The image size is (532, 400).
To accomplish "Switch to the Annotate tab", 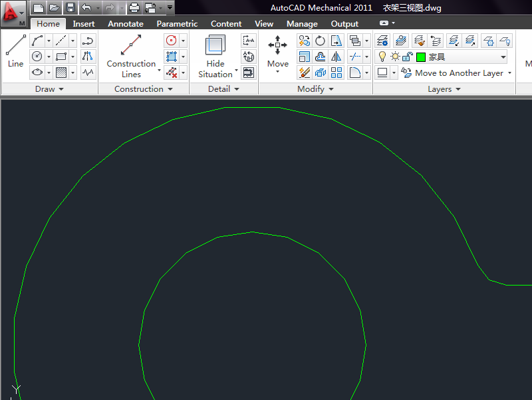I will 125,23.
